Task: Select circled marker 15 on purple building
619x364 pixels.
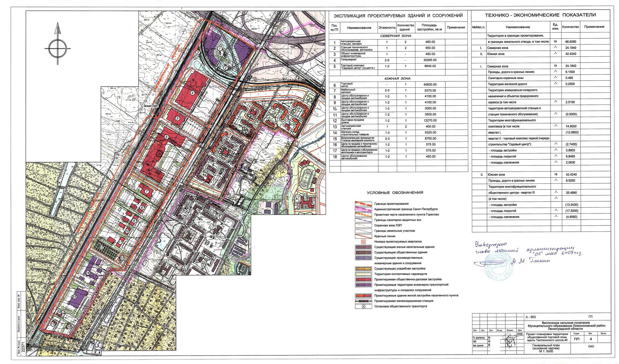Action: click(74, 296)
